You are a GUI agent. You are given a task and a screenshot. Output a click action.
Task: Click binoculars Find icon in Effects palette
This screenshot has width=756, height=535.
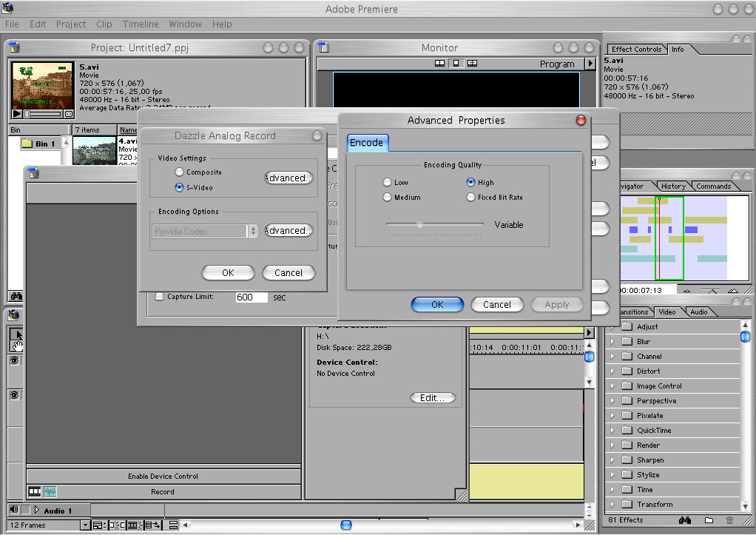click(x=685, y=520)
